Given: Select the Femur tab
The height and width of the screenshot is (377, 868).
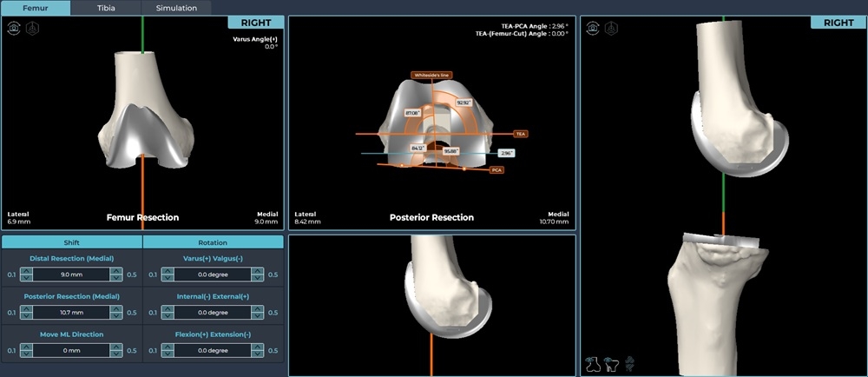Looking at the screenshot, I should [36, 8].
